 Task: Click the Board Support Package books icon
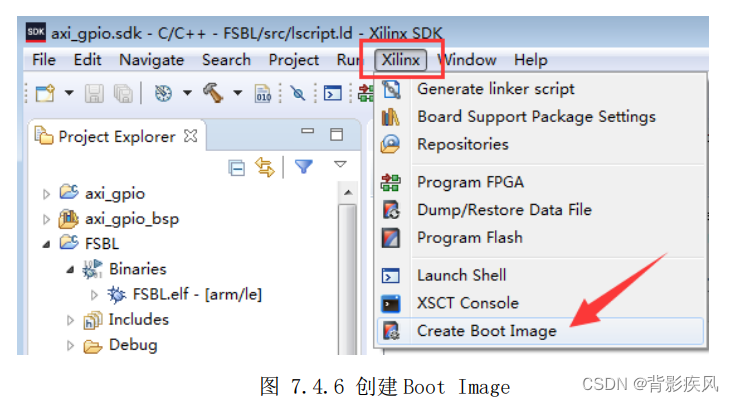point(390,117)
